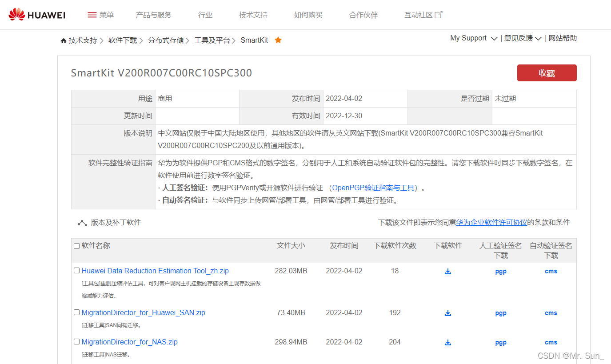Check the Huawei Data Reduction Estimation Tool_zh.zip box
Viewport: 611px width, 364px height.
click(77, 270)
